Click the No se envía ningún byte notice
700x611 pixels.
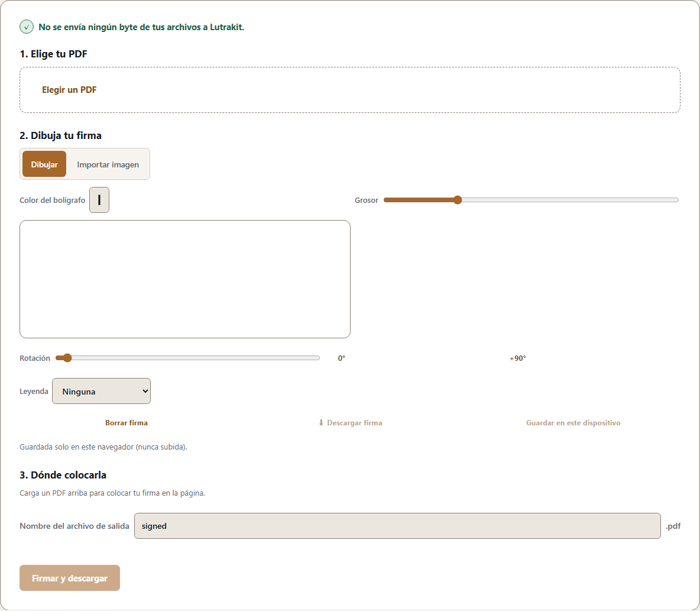point(141,27)
